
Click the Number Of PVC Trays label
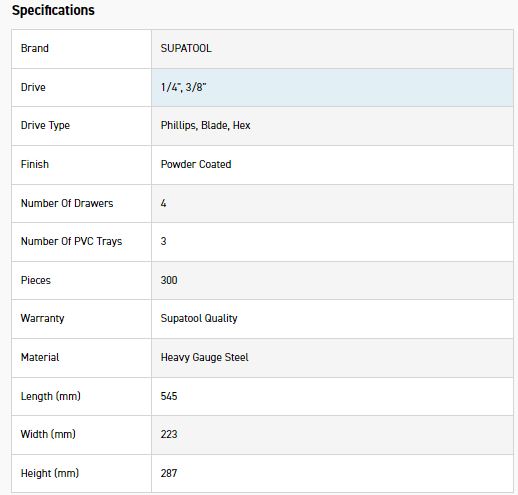click(71, 241)
